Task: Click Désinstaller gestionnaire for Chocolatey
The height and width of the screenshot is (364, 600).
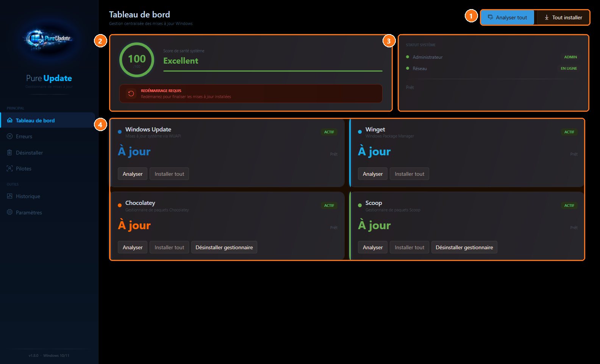Action: click(224, 247)
